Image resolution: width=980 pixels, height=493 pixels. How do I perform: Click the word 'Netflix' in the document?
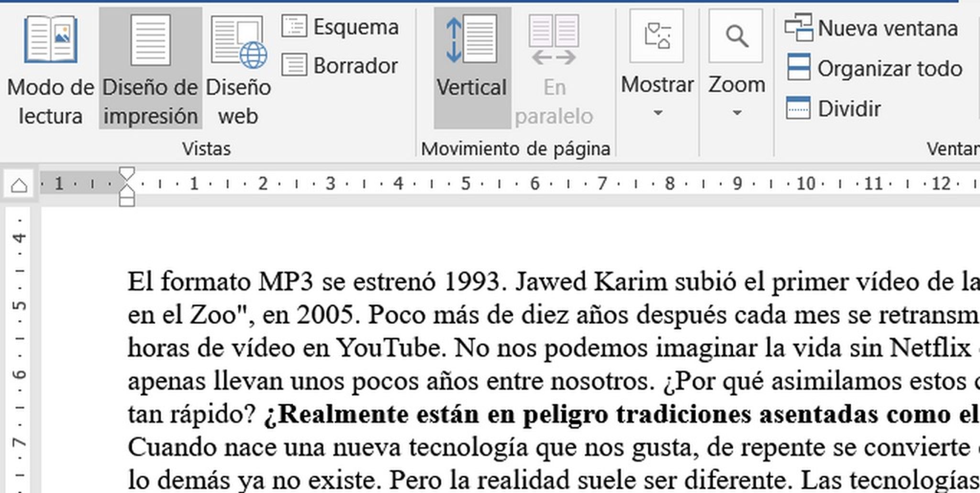click(930, 348)
